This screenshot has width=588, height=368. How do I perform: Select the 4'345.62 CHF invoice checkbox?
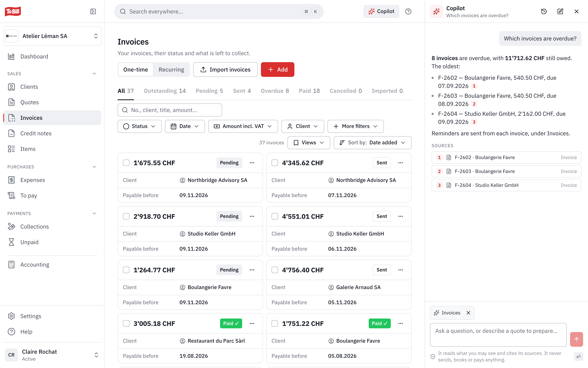pyautogui.click(x=275, y=163)
